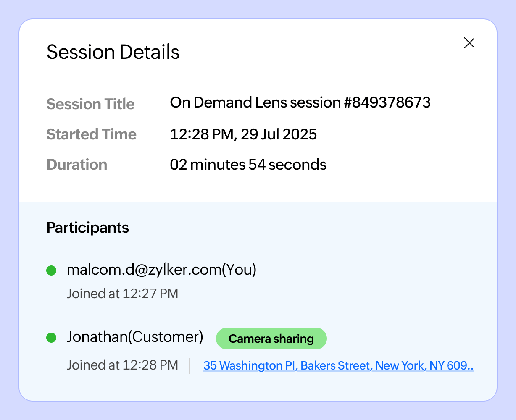Select the Camera sharing badge next to Jonathan
The height and width of the screenshot is (420, 516).
(x=271, y=339)
